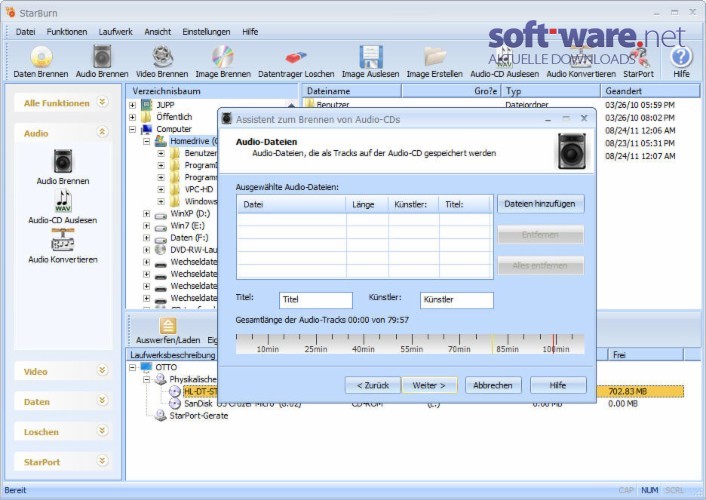The image size is (706, 500).
Task: Expand the WinXP (D:) drive node
Action: (146, 214)
